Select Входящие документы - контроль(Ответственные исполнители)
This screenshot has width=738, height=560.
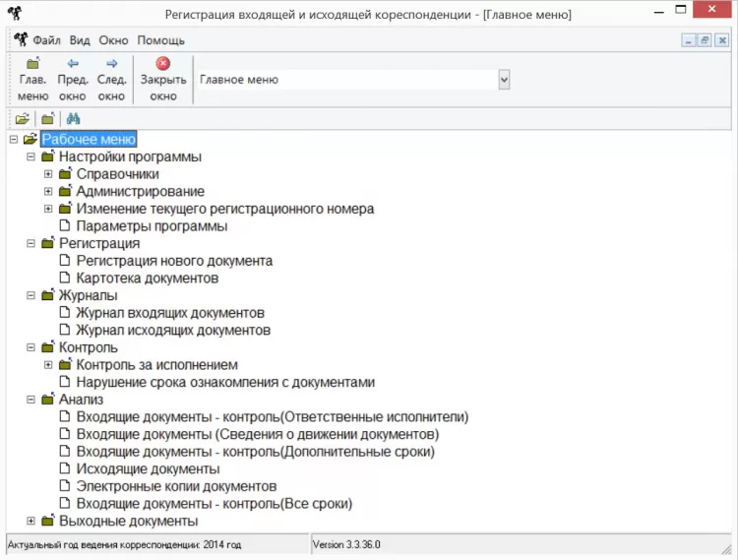(273, 416)
